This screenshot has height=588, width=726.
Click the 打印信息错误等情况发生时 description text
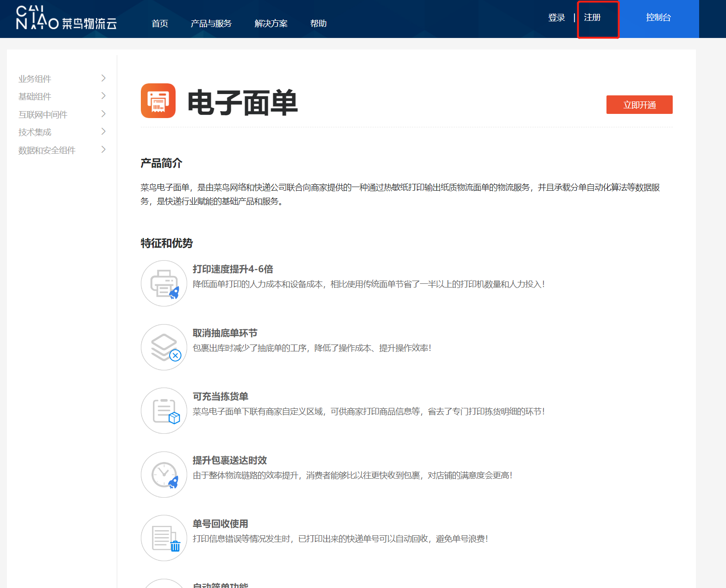341,538
